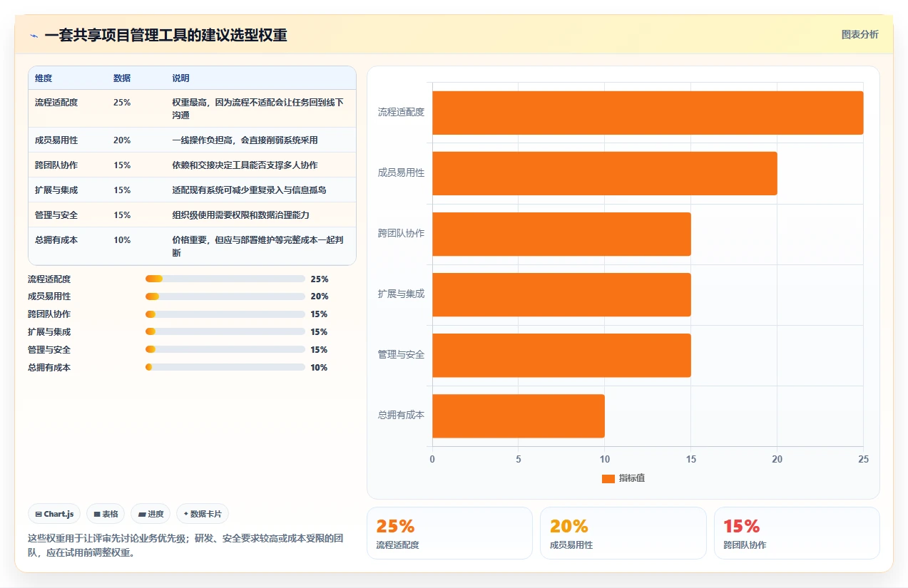
Task: Toggle the 指标值 legend color box
Action: [608, 479]
